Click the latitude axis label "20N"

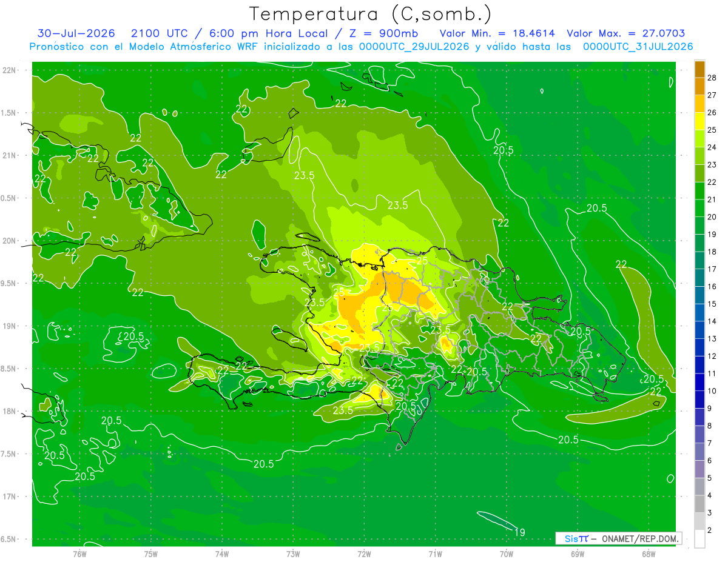[10, 241]
